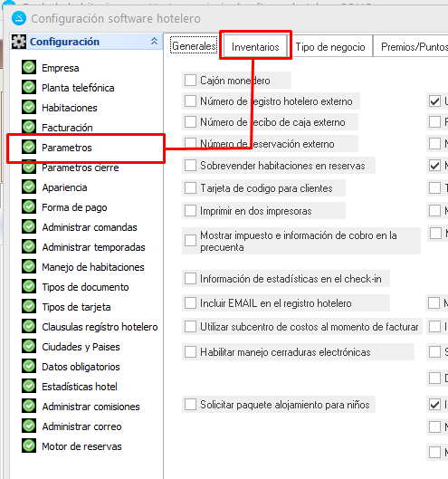Screen dimensions: 448x479
Task: Click the green check icon next to Facturación
Action: tap(29, 127)
